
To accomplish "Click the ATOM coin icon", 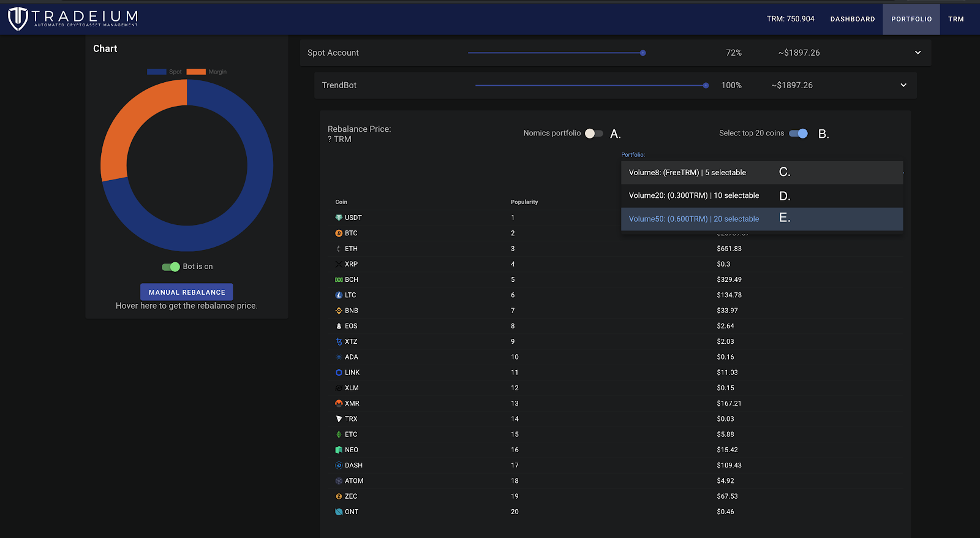I will coord(339,481).
